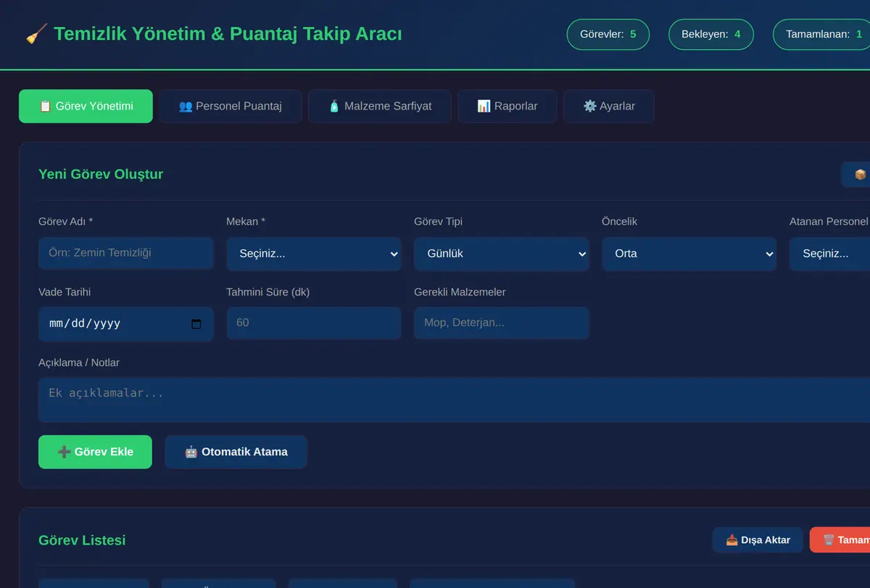870x588 pixels.
Task: Click the Vade Tarihi date field
Action: click(x=126, y=324)
